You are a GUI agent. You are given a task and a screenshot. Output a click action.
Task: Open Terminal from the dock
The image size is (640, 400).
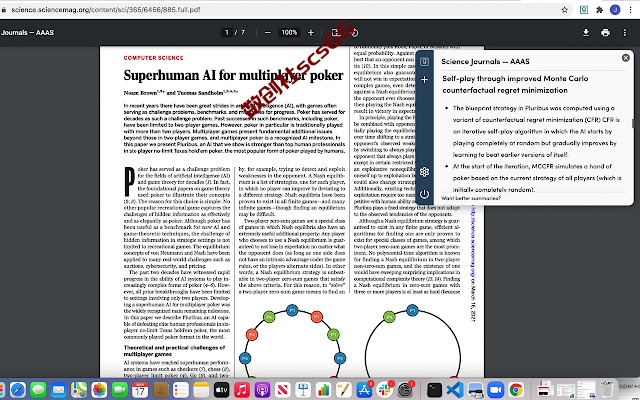(x=434, y=390)
